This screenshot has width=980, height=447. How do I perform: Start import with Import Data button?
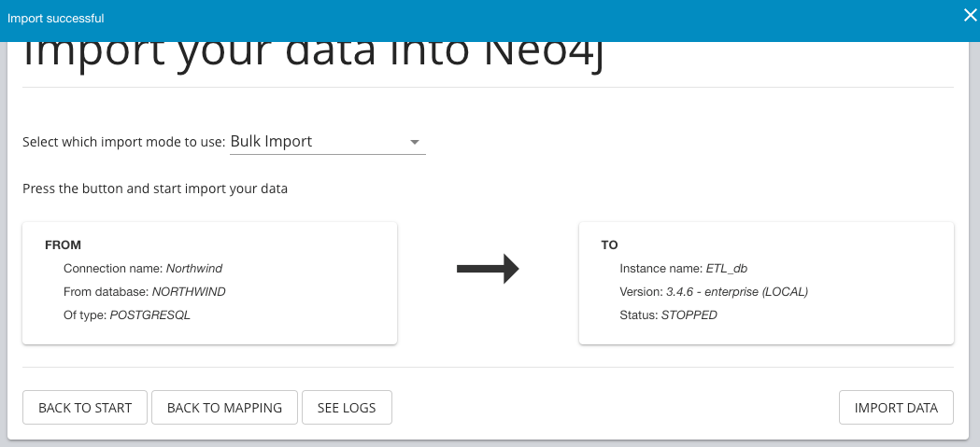(x=896, y=408)
